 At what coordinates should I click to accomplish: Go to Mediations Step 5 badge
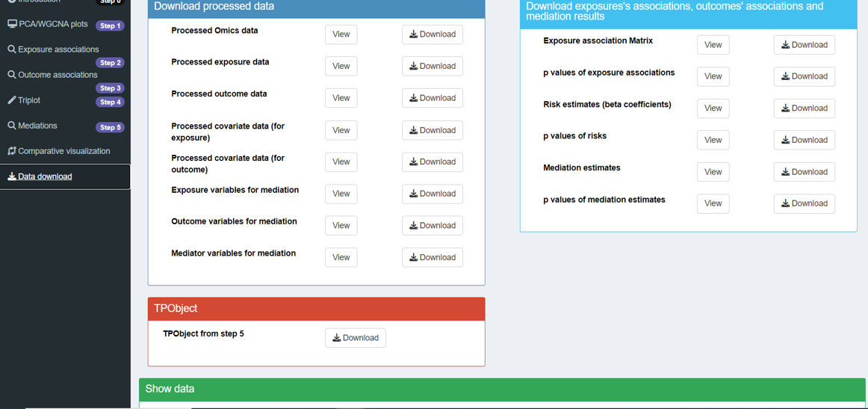(110, 128)
